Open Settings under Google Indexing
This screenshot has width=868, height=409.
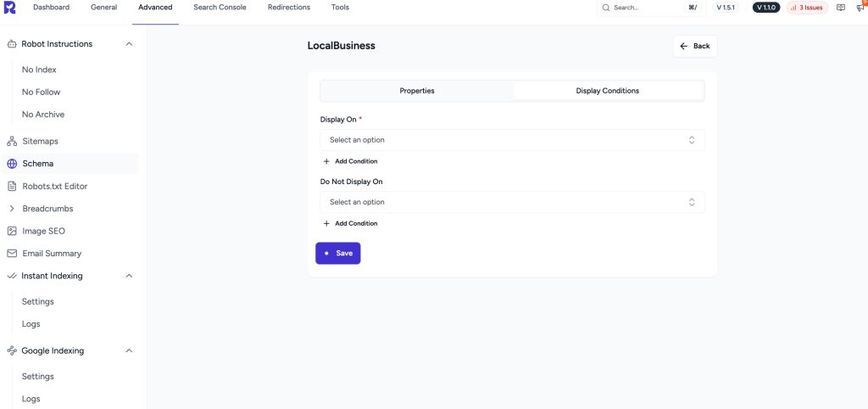37,376
